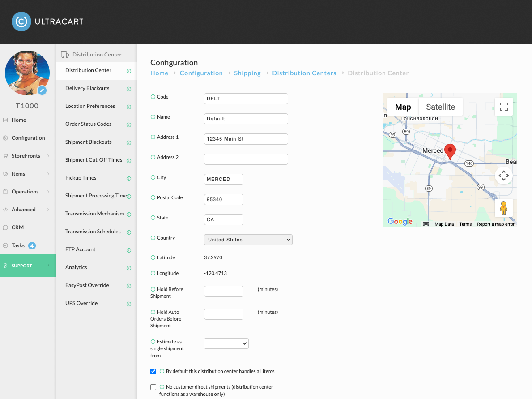Click the map camera pan control icon
This screenshot has width=532, height=399.
(x=503, y=176)
